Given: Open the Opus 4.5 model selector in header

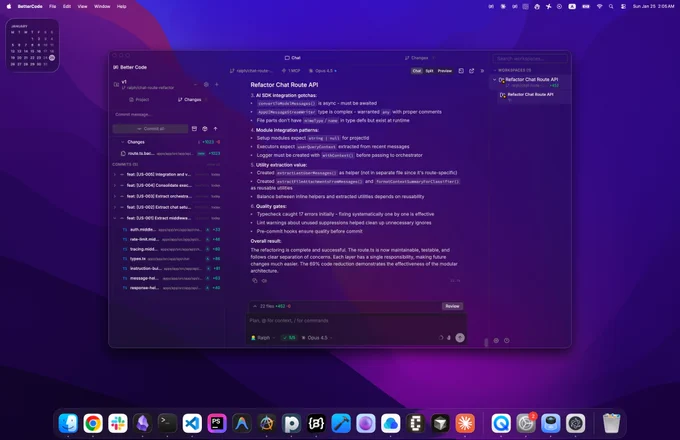Looking at the screenshot, I should click(323, 71).
